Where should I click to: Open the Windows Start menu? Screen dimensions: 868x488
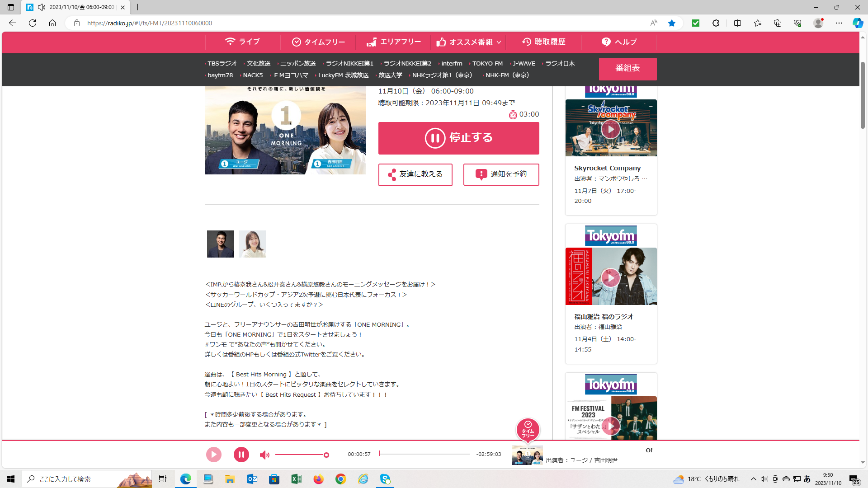click(x=11, y=479)
